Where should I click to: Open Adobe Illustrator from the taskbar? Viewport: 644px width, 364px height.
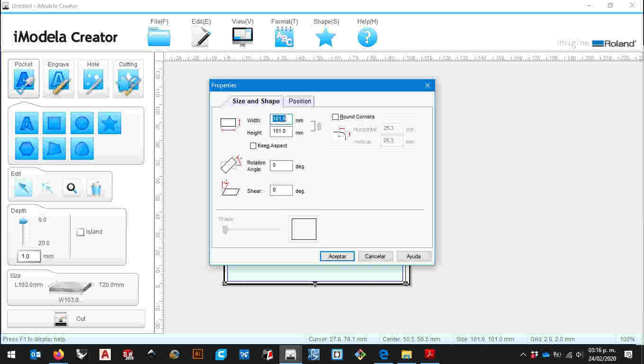pyautogui.click(x=198, y=354)
